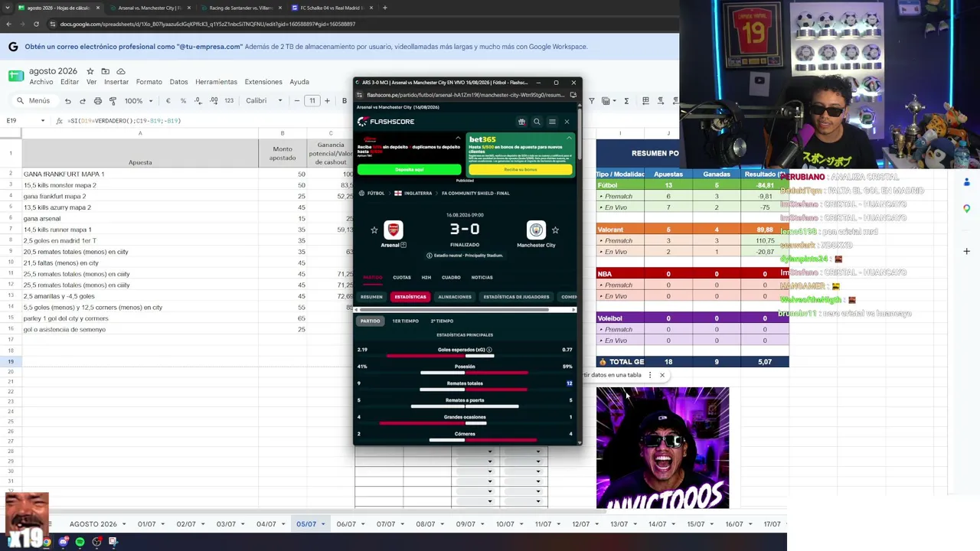Image resolution: width=980 pixels, height=551 pixels.
Task: Decrease the font size
Action: click(299, 101)
